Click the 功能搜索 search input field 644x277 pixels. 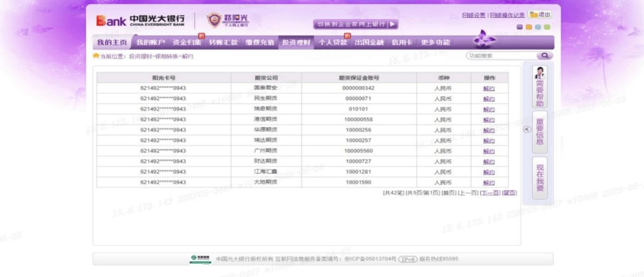point(500,56)
